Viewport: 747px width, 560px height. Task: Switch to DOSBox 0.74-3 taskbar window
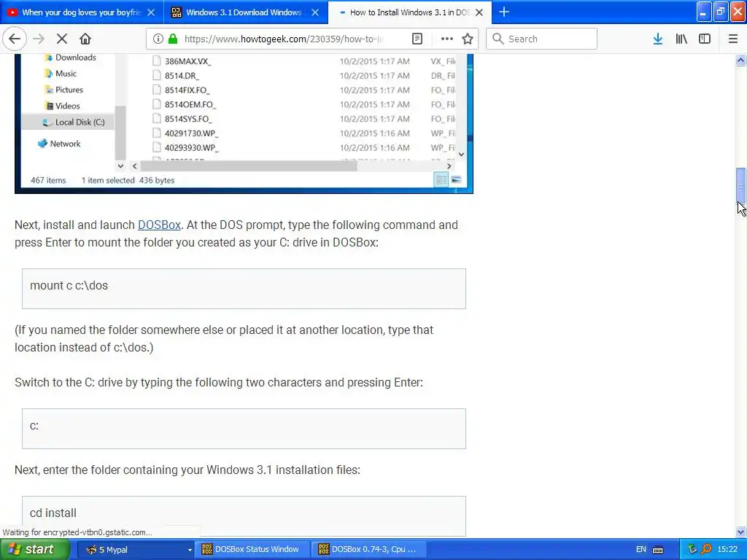[x=369, y=550]
